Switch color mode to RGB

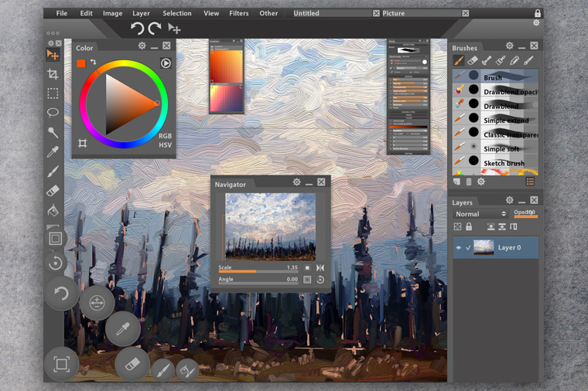coord(165,136)
